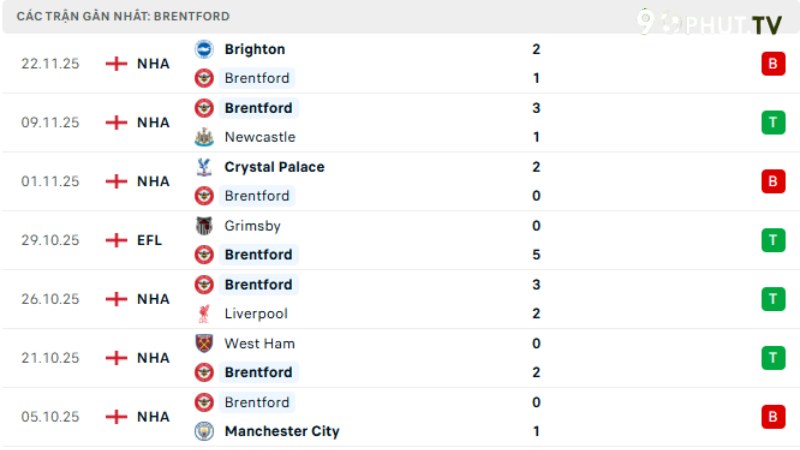Click the Brighton club crest icon
The image size is (800, 450).
tap(204, 49)
